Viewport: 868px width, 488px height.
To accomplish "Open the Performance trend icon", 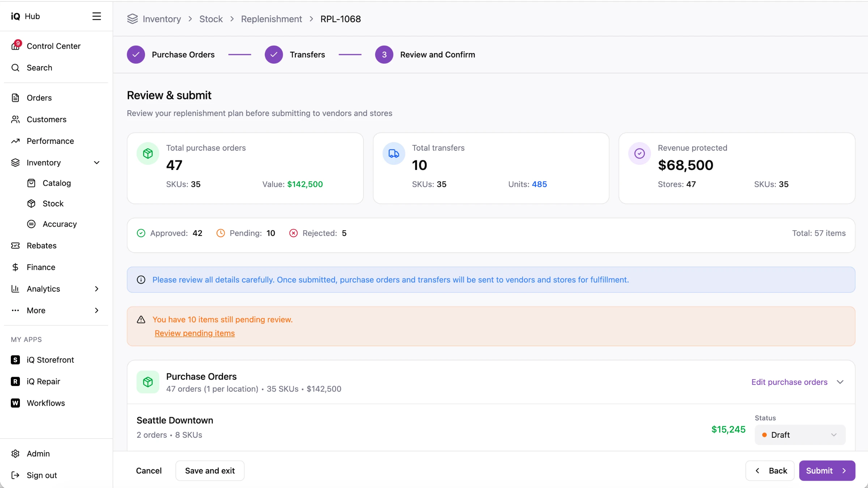I will 15,141.
